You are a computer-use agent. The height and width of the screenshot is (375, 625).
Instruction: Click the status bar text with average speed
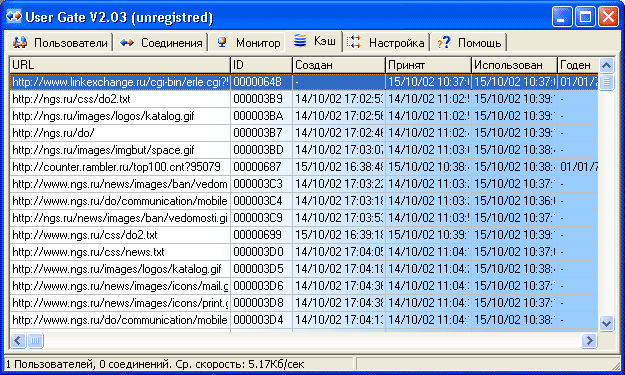155,364
